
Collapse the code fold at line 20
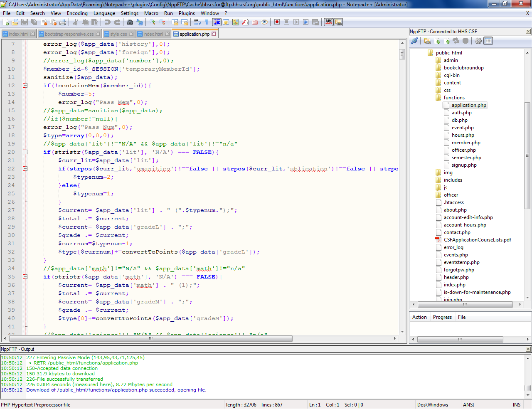tap(25, 152)
